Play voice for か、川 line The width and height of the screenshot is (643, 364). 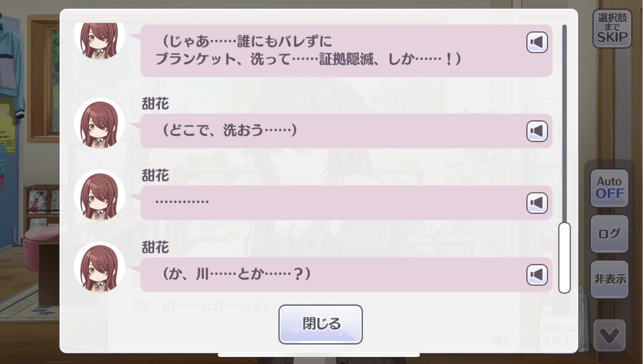tap(537, 275)
